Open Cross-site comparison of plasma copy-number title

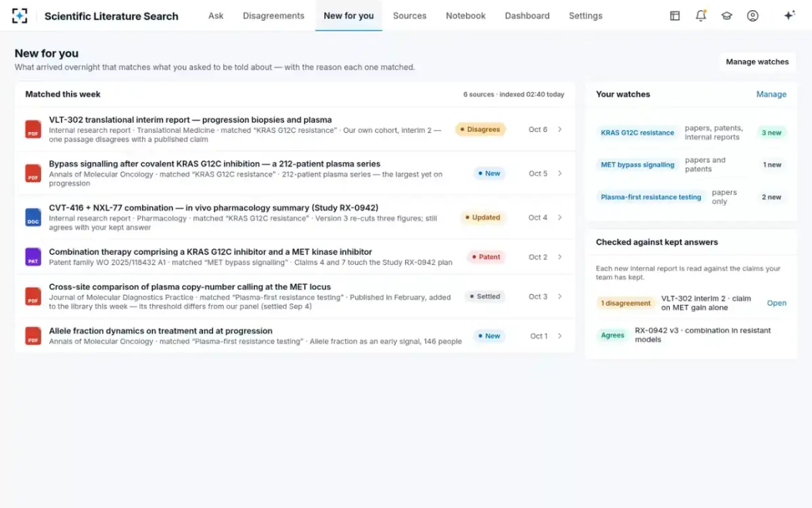point(190,287)
